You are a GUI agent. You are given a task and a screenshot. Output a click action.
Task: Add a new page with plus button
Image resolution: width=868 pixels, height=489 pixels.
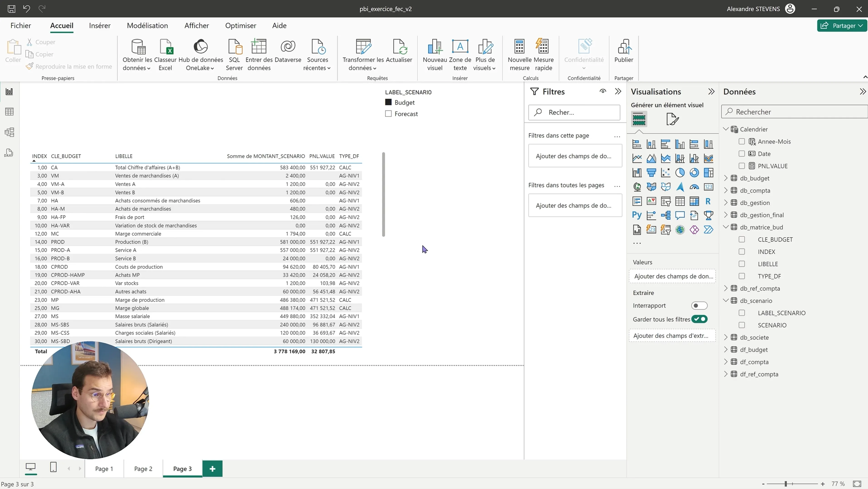(x=212, y=469)
